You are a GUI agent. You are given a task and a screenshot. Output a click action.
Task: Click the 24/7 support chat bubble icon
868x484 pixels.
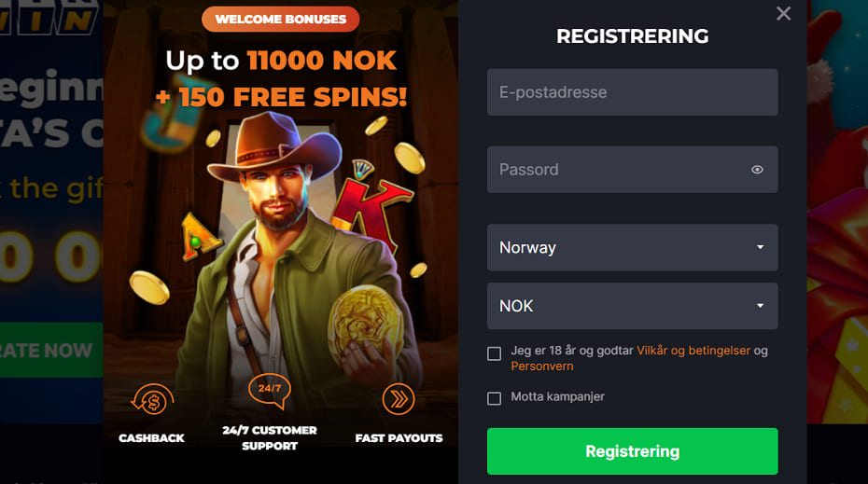pos(270,391)
